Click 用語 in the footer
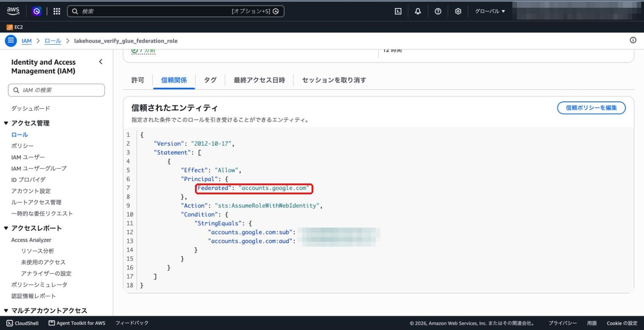Viewport: 644px width, 330px height. pyautogui.click(x=592, y=323)
